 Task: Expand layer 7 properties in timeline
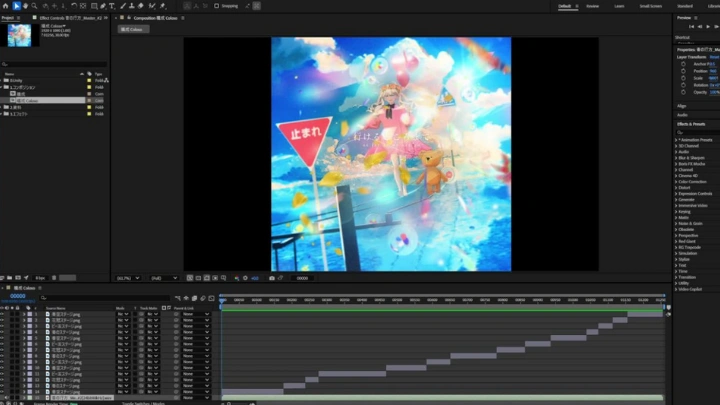pyautogui.click(x=24, y=350)
